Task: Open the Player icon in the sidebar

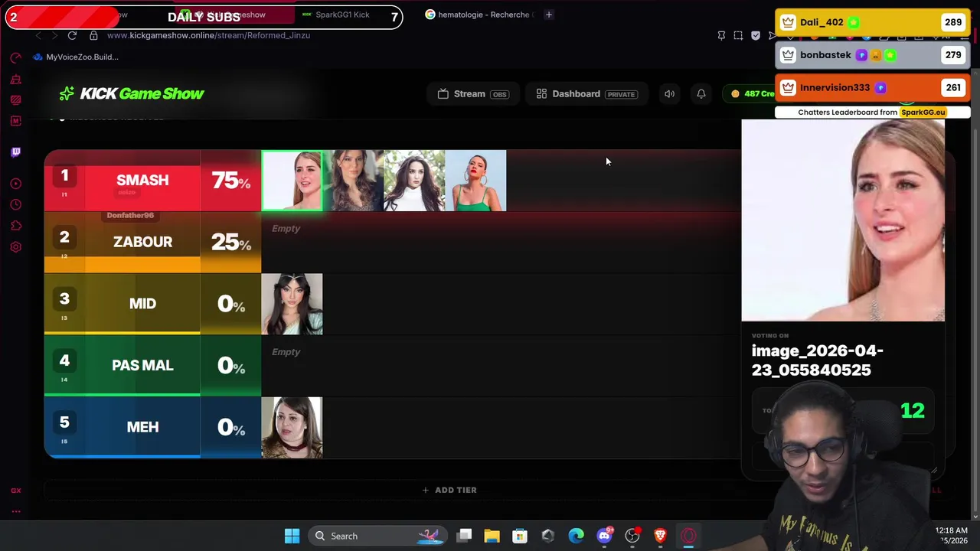Action: (x=15, y=184)
